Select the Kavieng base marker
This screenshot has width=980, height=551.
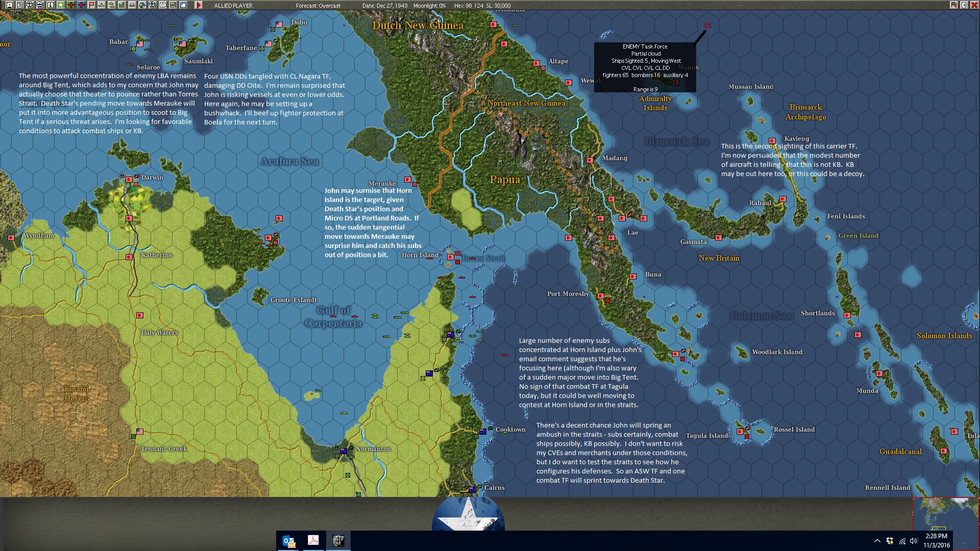(x=772, y=141)
